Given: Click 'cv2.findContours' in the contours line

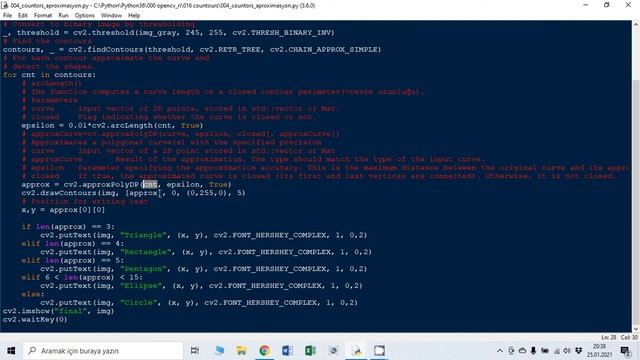Looking at the screenshot, I should point(106,50).
